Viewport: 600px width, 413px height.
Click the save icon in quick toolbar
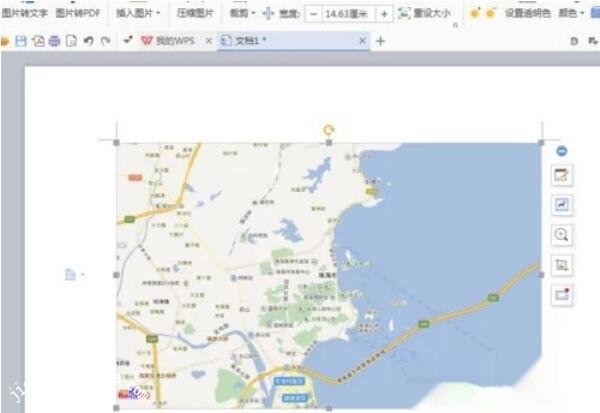21,41
